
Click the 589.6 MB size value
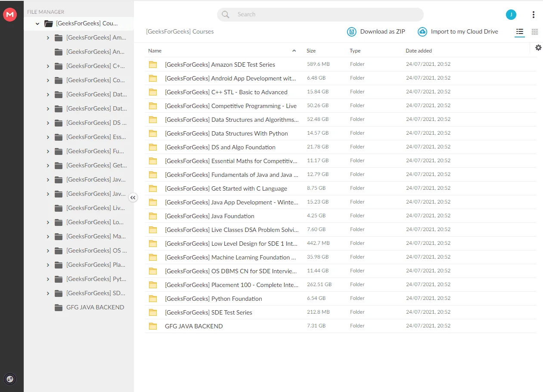[318, 64]
